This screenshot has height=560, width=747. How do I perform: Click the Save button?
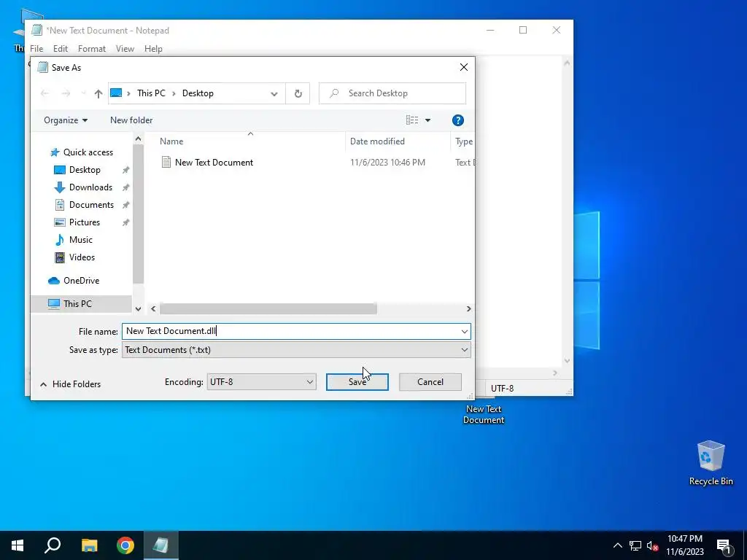[357, 382]
